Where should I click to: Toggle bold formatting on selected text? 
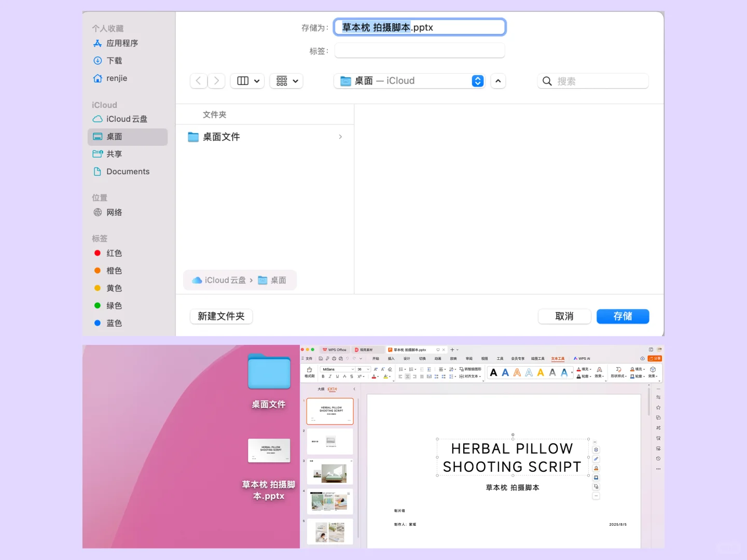pos(323,376)
